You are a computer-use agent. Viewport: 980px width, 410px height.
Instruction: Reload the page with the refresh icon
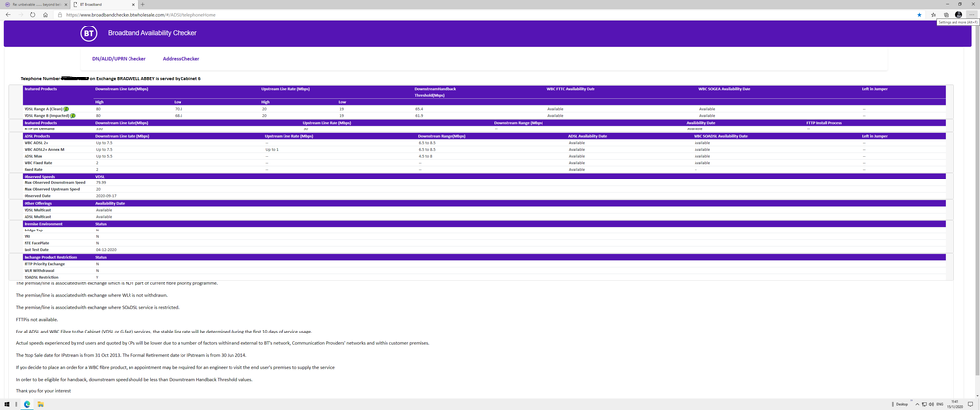click(x=32, y=15)
